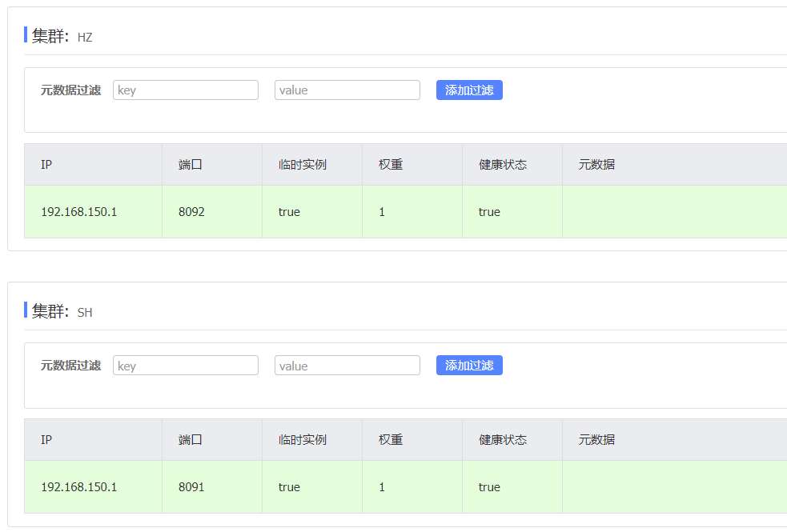Viewport: 787px width, 532px height.
Task: Click the 元数据过滤 label in SH cluster
Action: (70, 366)
